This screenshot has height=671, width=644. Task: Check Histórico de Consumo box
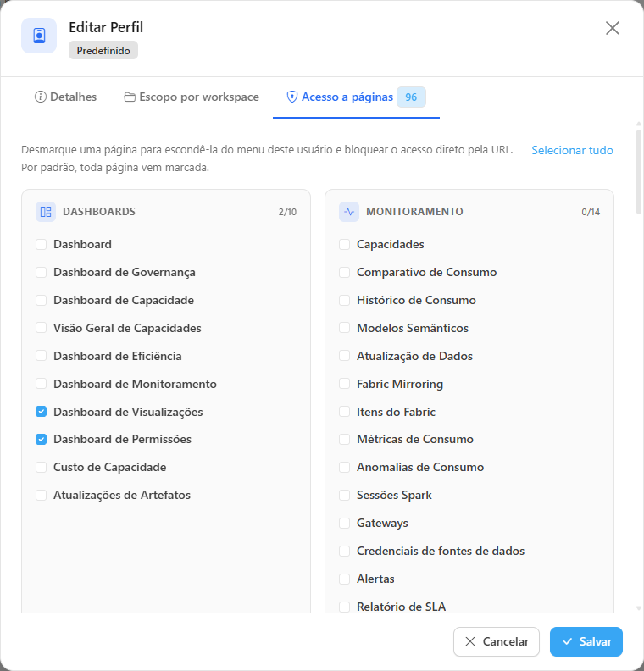[x=345, y=300]
